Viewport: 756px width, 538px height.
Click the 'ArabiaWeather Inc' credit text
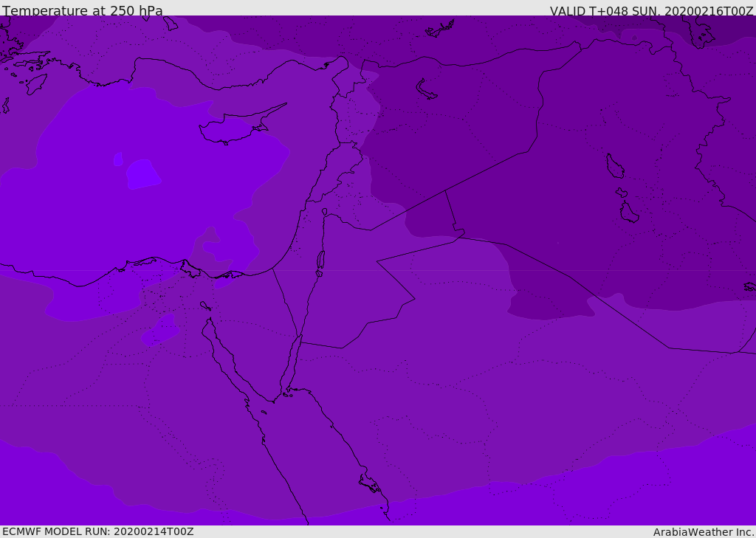[x=703, y=532]
